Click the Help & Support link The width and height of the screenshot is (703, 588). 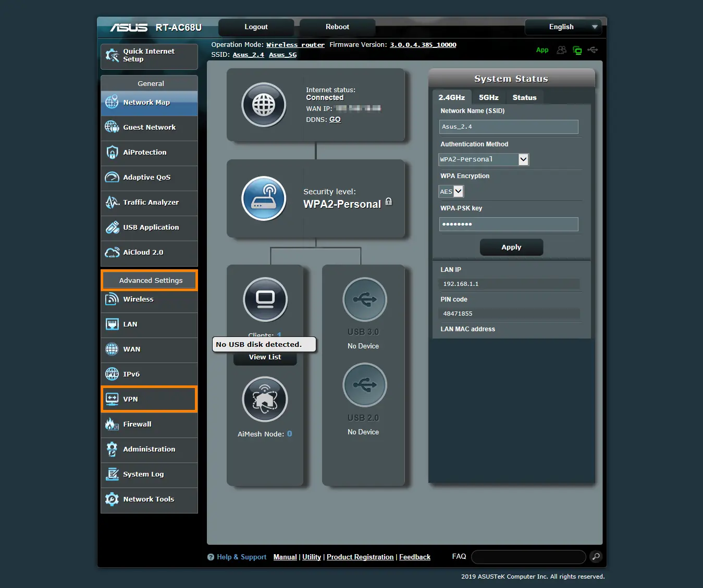click(x=241, y=557)
